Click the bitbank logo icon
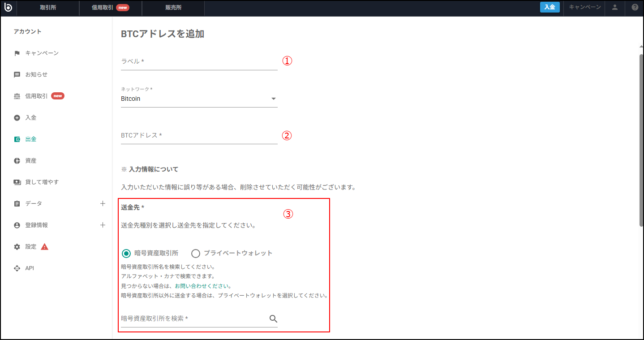Viewport: 644px width, 340px height. [8, 8]
